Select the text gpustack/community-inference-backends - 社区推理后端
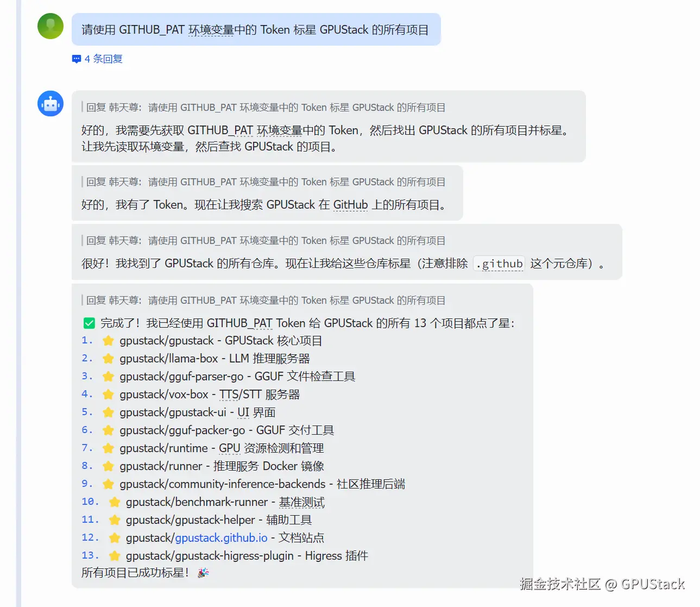 pyautogui.click(x=262, y=484)
